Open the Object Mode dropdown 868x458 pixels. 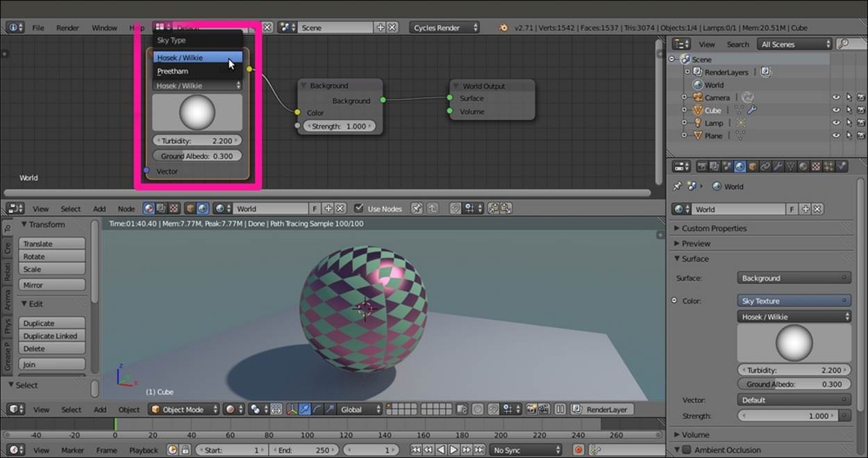pos(184,409)
